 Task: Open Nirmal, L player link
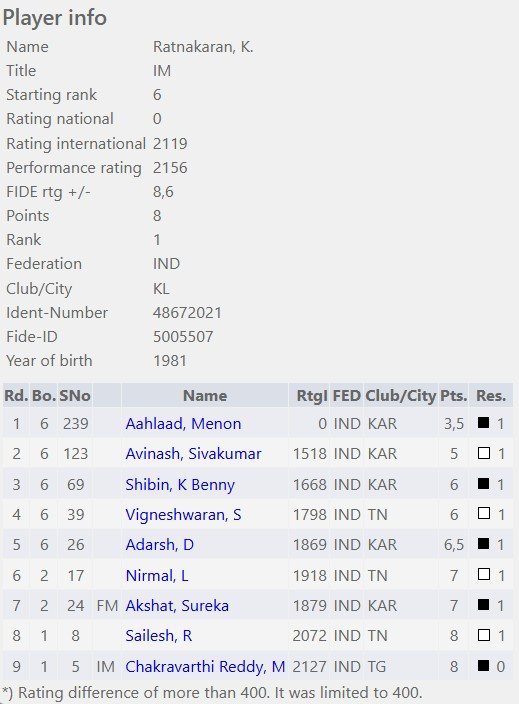pos(157,575)
